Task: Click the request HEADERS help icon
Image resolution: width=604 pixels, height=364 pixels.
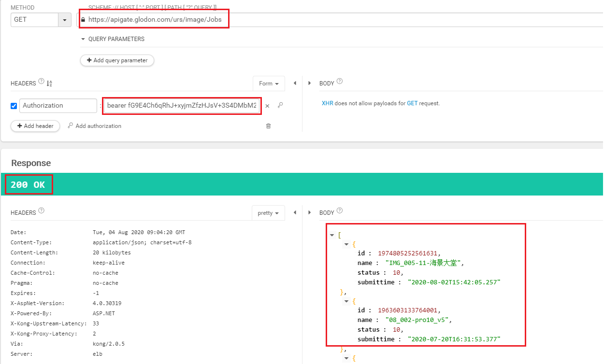Action: 41,83
